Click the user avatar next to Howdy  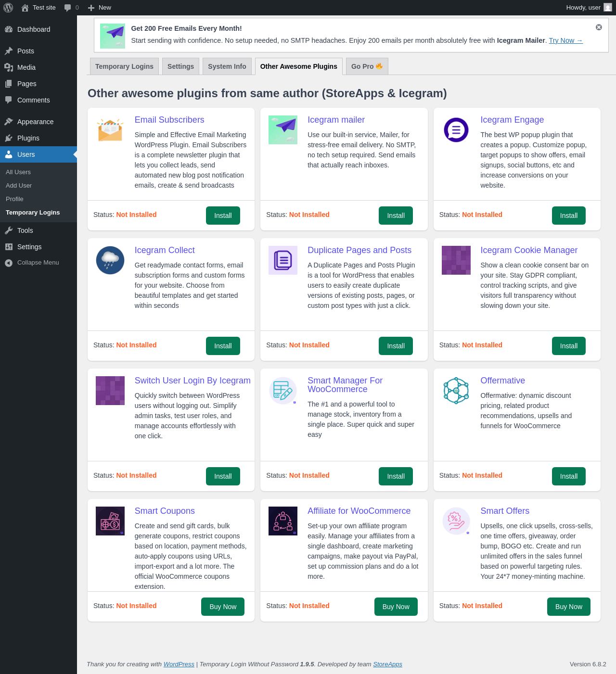coord(608,8)
